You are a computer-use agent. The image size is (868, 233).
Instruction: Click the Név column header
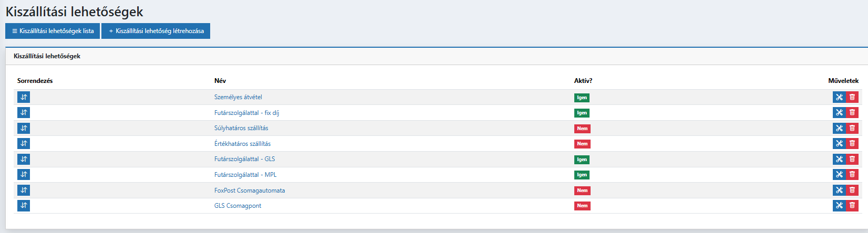click(x=220, y=81)
